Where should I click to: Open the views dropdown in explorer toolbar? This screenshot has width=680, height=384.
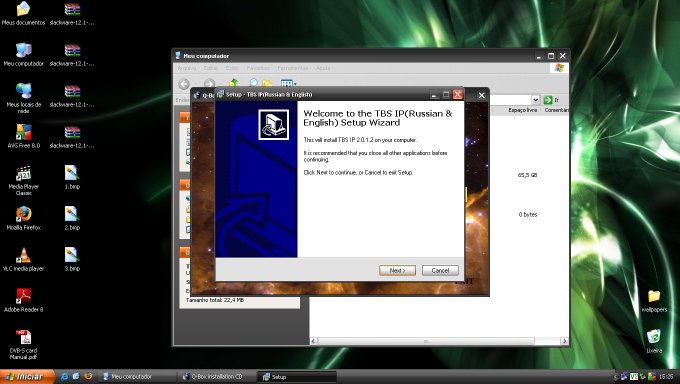(x=288, y=83)
